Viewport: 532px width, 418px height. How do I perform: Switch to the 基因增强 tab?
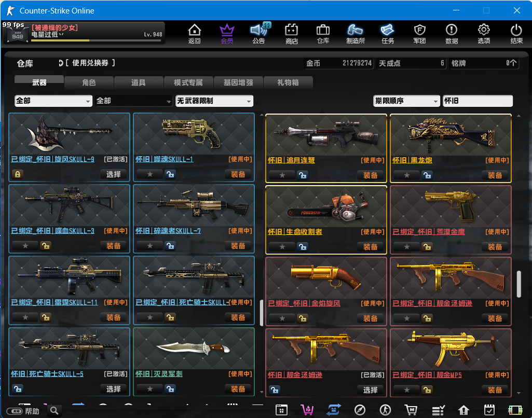pos(238,82)
